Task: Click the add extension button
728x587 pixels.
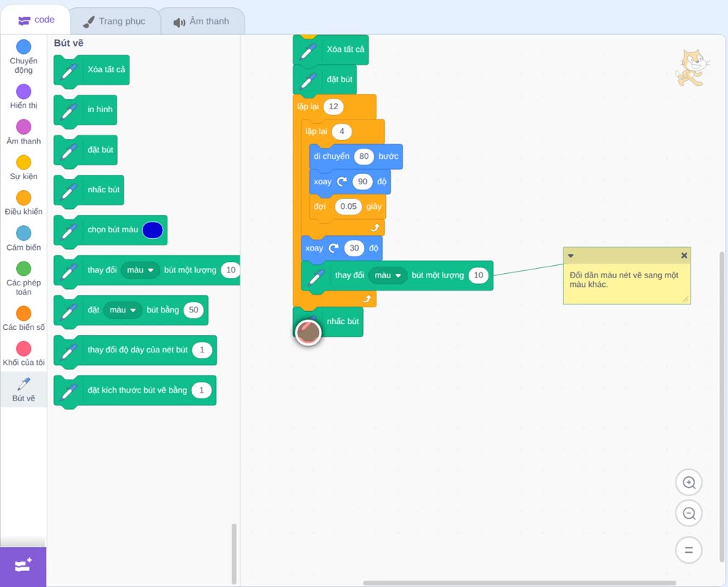Action: pyautogui.click(x=23, y=566)
